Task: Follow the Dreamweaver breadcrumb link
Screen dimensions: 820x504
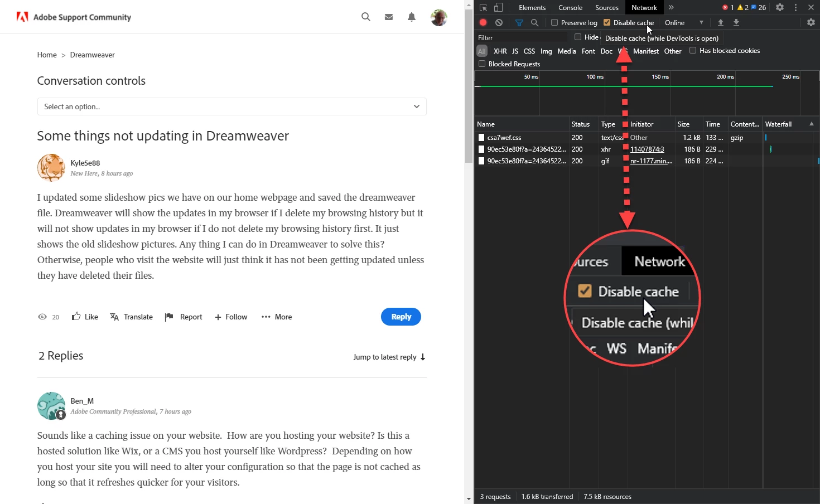Action: coord(93,55)
